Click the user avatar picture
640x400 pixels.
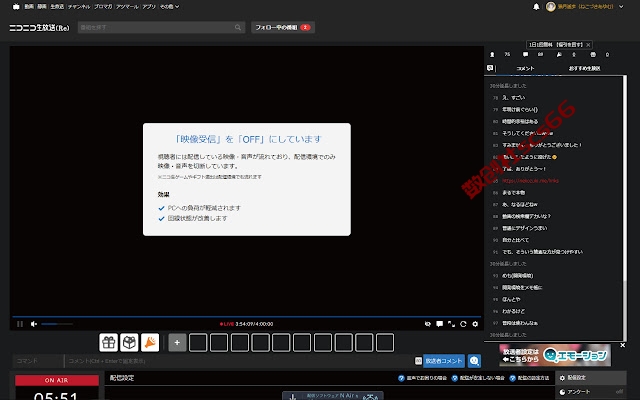pyautogui.click(x=551, y=7)
